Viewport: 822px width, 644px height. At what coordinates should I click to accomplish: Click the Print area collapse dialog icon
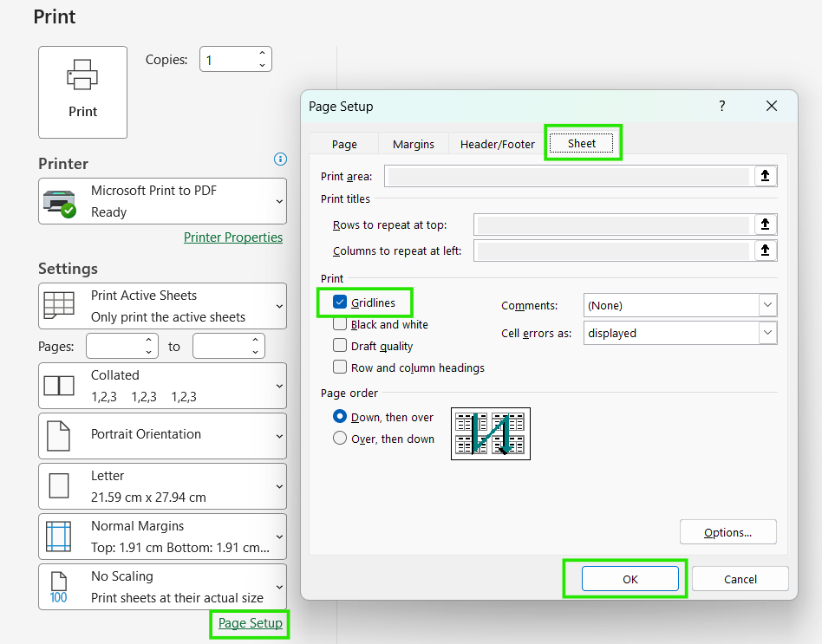(x=766, y=175)
